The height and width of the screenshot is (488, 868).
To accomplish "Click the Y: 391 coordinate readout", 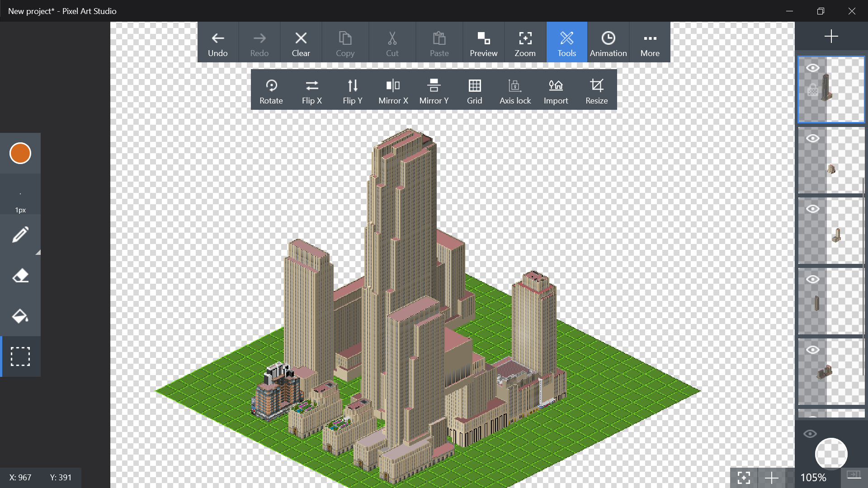I will [61, 478].
